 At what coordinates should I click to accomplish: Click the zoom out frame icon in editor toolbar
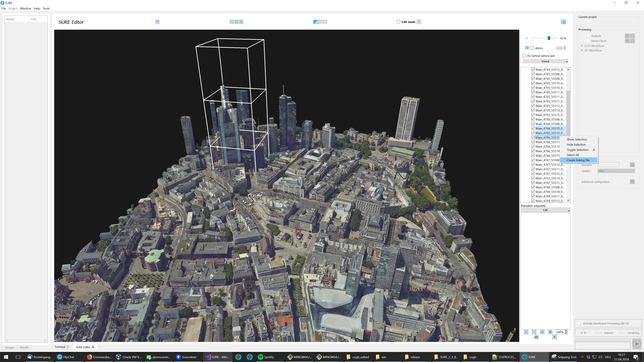(232, 22)
